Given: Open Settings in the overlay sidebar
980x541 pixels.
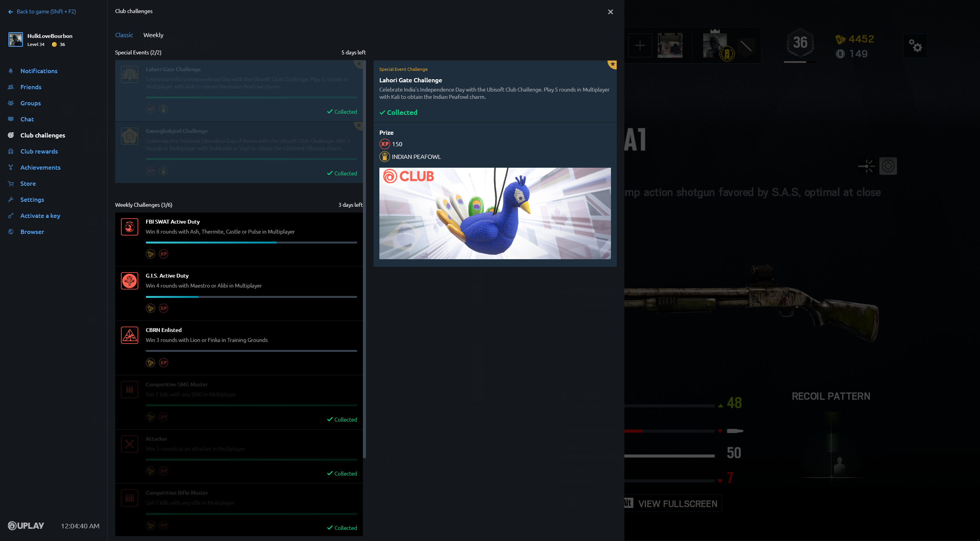Looking at the screenshot, I should [32, 199].
